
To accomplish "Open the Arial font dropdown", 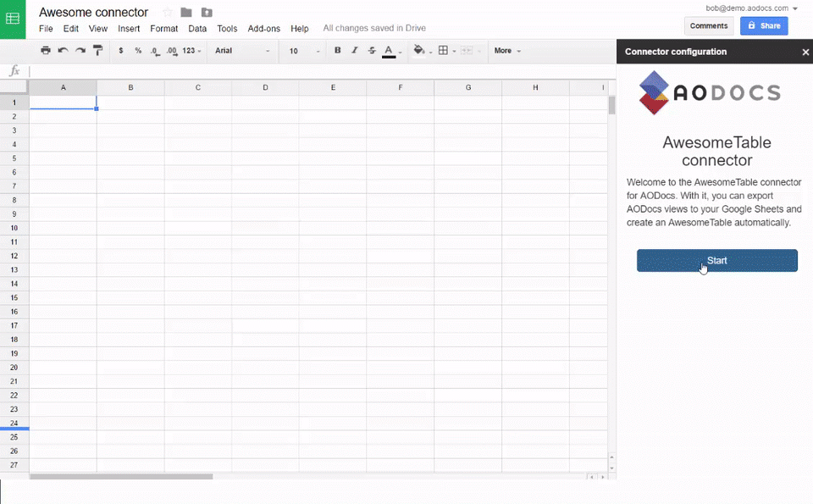I will (242, 50).
